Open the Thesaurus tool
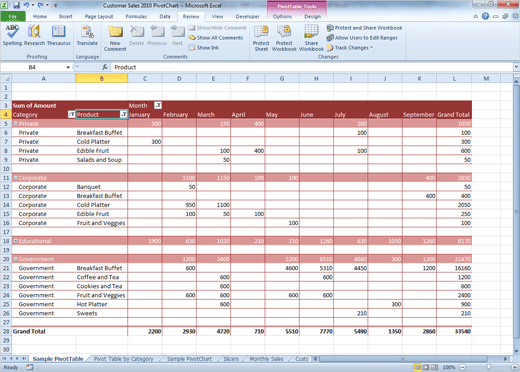This screenshot has height=372, width=520. 58,35
